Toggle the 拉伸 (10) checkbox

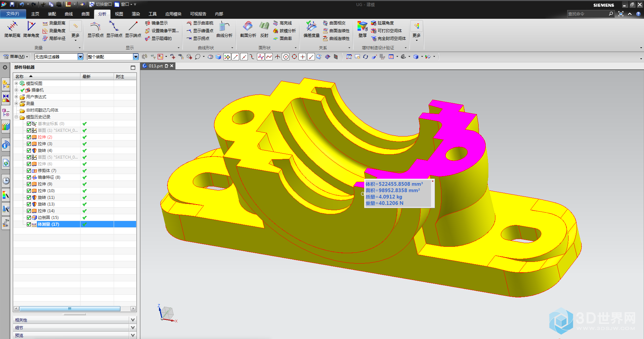pyautogui.click(x=29, y=191)
